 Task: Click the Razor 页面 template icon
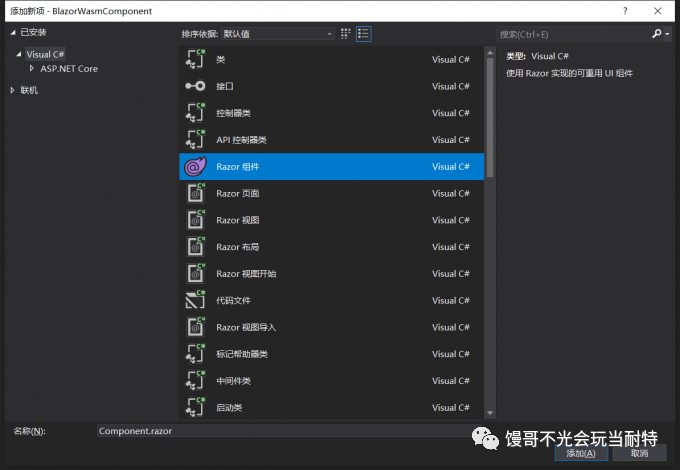[196, 193]
